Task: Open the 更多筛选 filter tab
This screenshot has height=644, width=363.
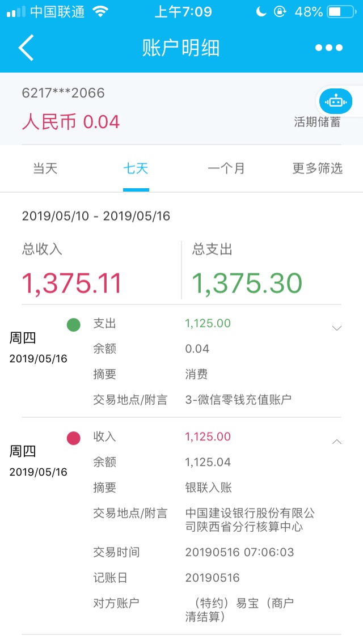Action: point(318,168)
